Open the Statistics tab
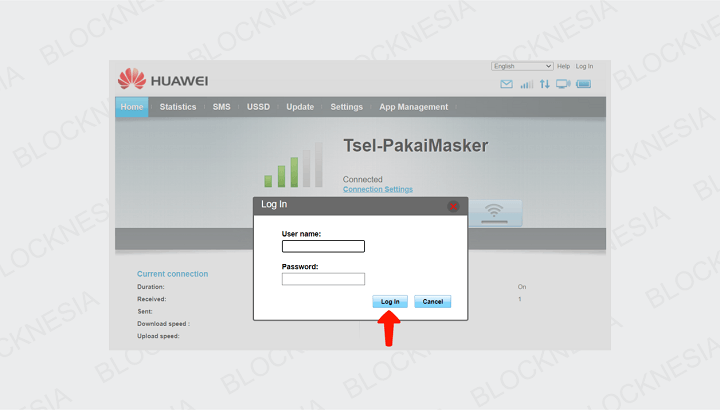The height and width of the screenshot is (410, 720). click(178, 107)
